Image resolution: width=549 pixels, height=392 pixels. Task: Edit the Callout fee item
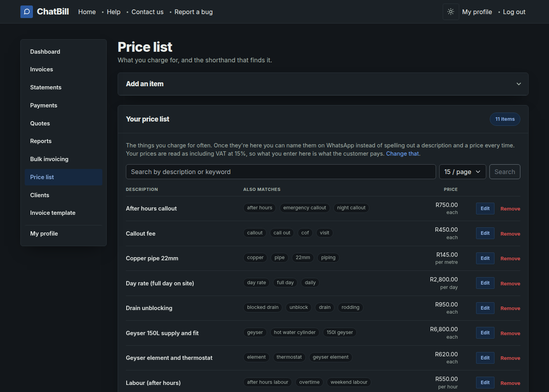point(485,233)
